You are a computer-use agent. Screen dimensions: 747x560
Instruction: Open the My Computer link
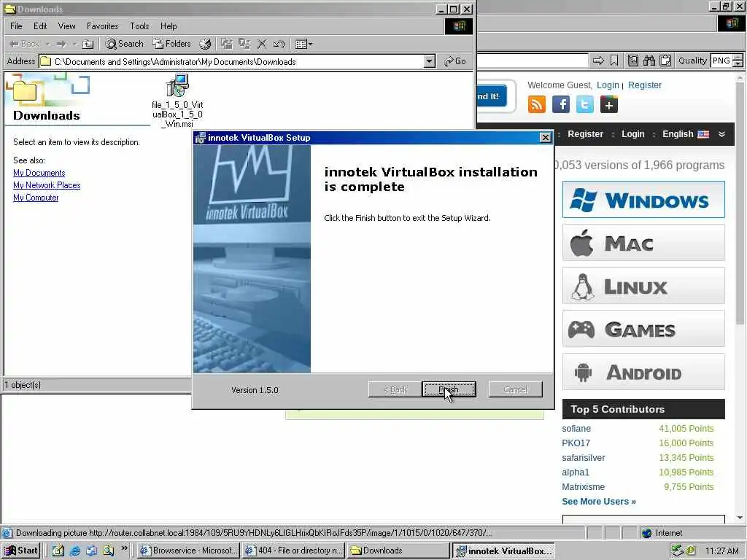click(x=36, y=198)
